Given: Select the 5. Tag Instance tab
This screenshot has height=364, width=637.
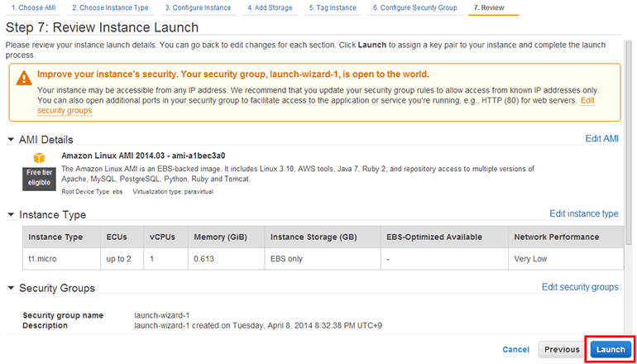Looking at the screenshot, I should [x=333, y=7].
